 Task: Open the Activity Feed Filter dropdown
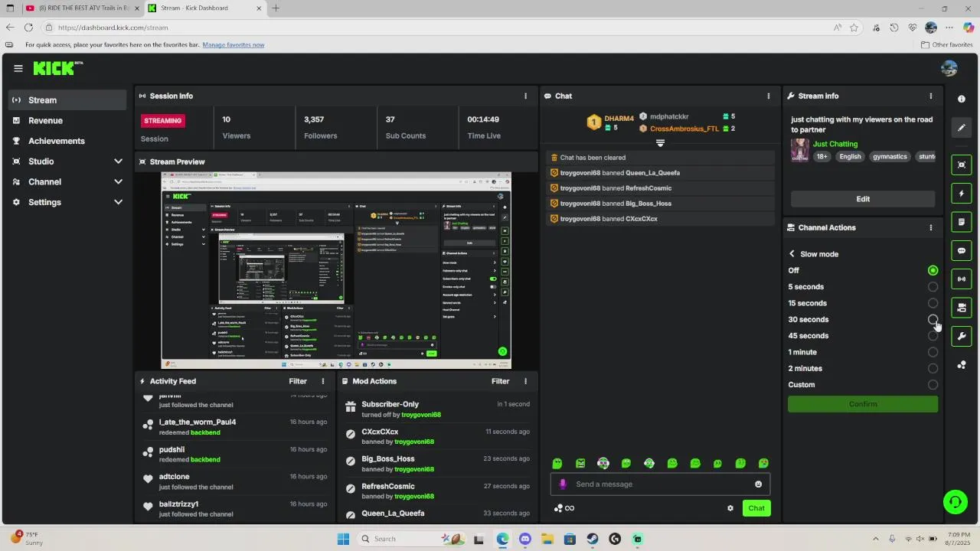(298, 381)
